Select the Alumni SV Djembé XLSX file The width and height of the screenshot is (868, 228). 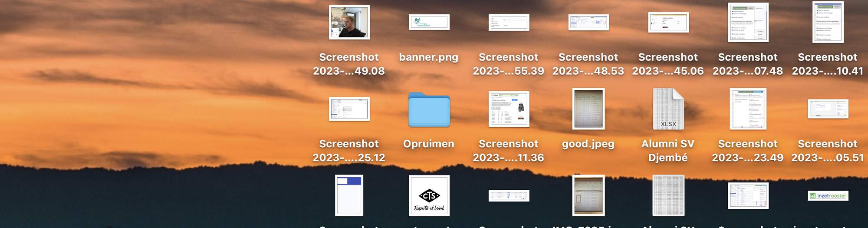[668, 109]
